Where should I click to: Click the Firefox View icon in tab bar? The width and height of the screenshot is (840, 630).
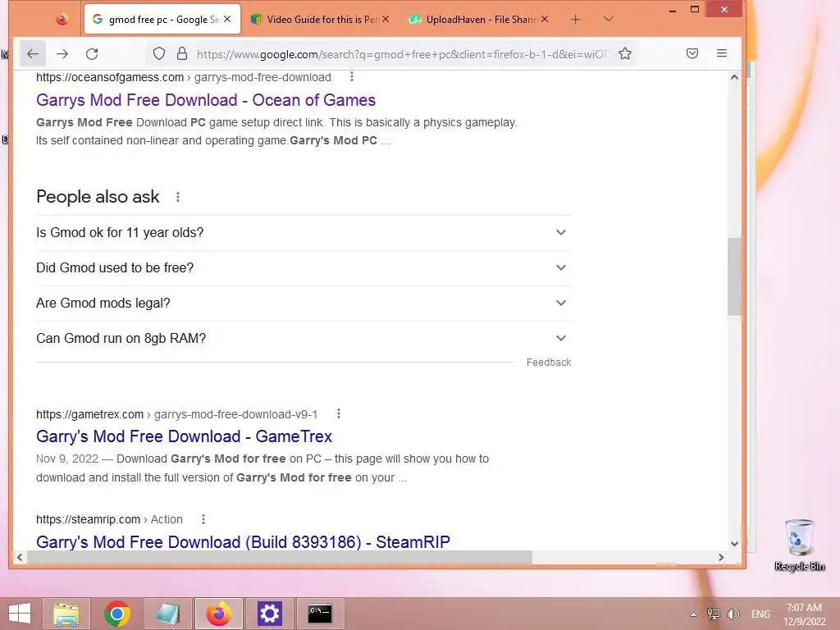(62, 20)
